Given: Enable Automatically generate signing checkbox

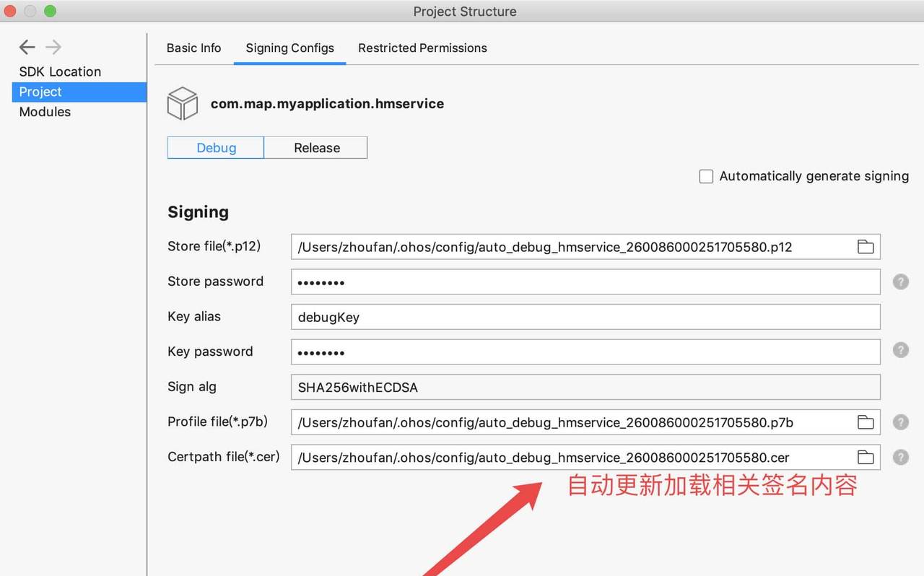Looking at the screenshot, I should [x=707, y=176].
